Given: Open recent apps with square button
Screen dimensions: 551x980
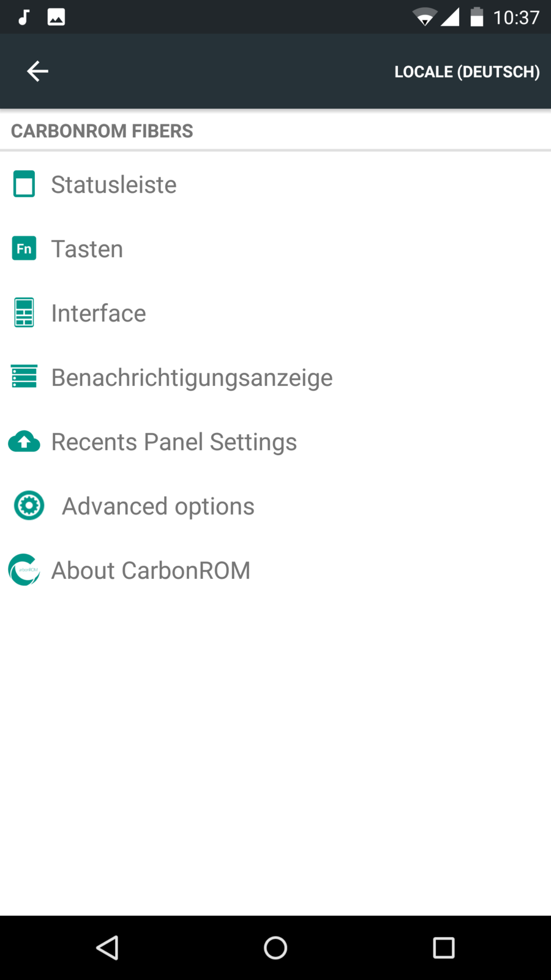Looking at the screenshot, I should pos(443,948).
